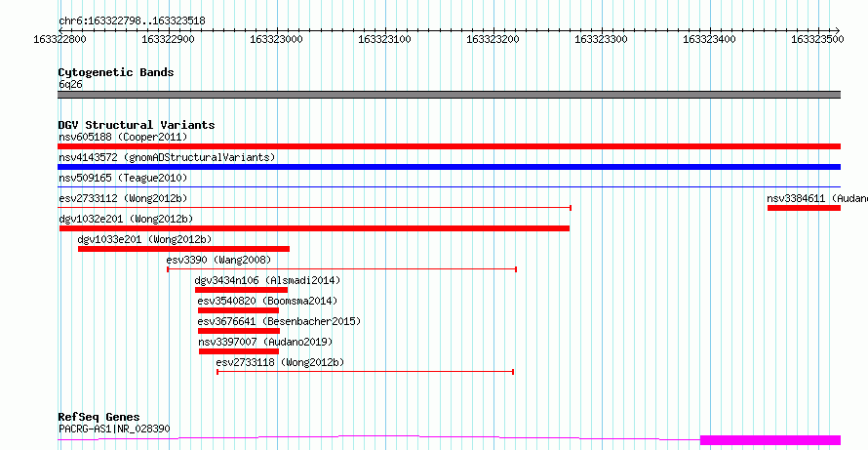Click the red dgv3434n106 variant bar
The height and width of the screenshot is (450, 868).
[241, 290]
